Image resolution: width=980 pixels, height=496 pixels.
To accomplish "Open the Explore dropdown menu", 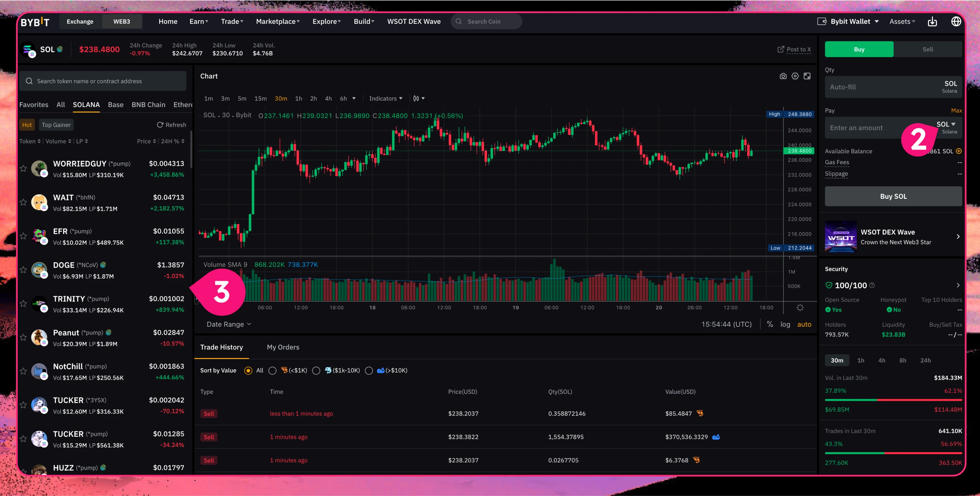I will [326, 22].
